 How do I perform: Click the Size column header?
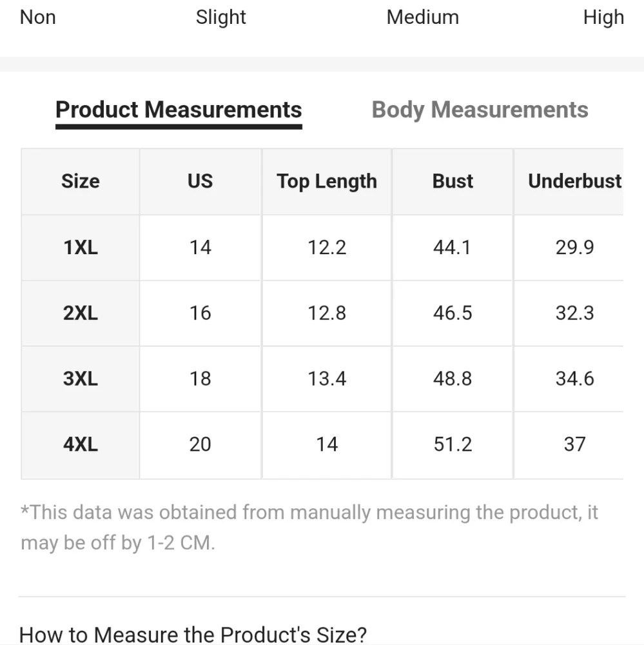coord(81,181)
